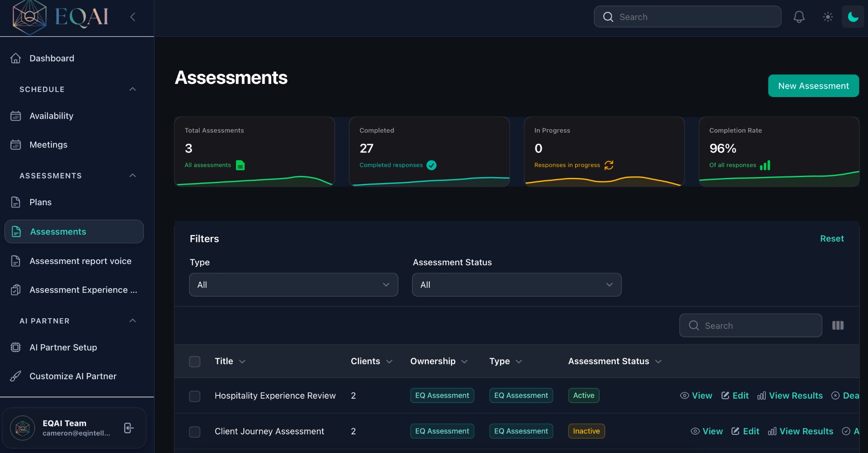The width and height of the screenshot is (868, 453).
Task: Click the Assessment Experience clipboard icon
Action: coord(16,290)
